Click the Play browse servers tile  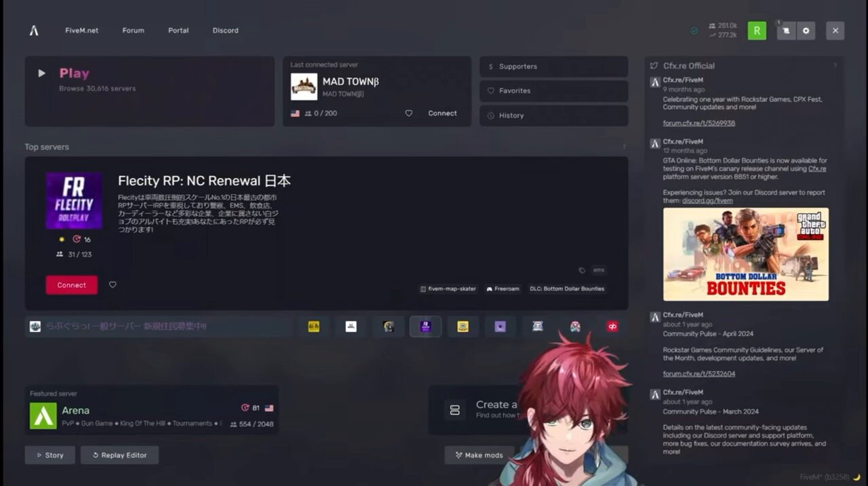tap(150, 91)
